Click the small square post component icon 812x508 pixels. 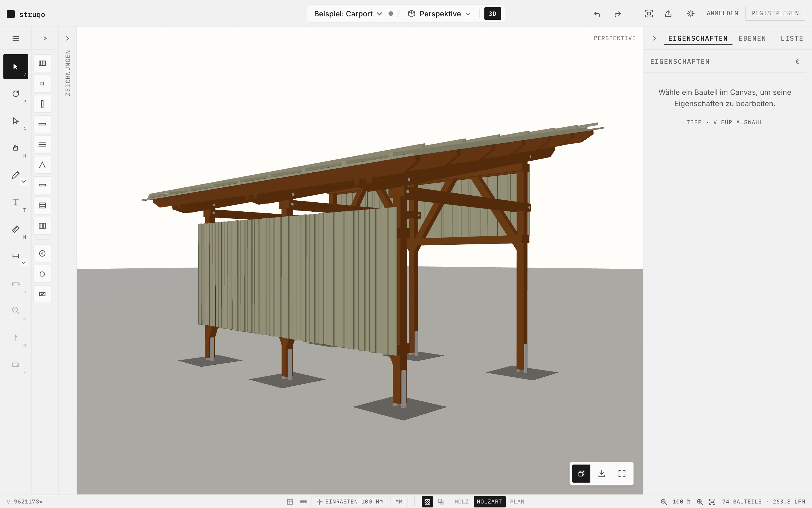42,84
